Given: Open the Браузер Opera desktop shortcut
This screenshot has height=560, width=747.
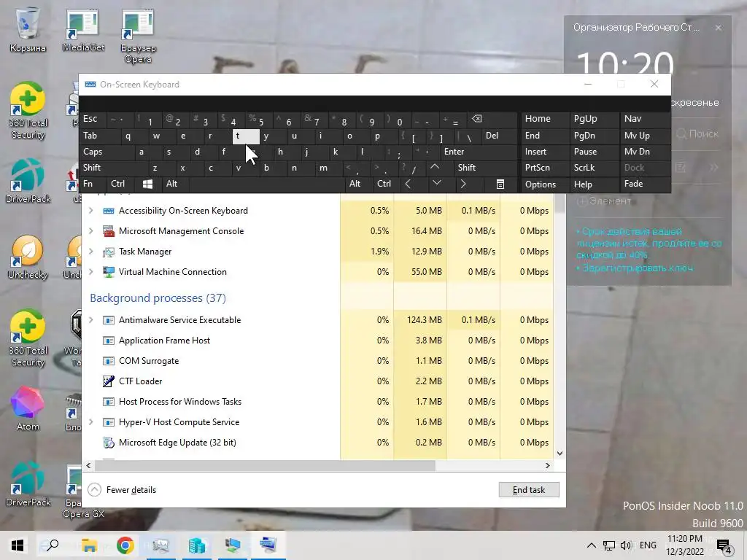Looking at the screenshot, I should [x=138, y=36].
